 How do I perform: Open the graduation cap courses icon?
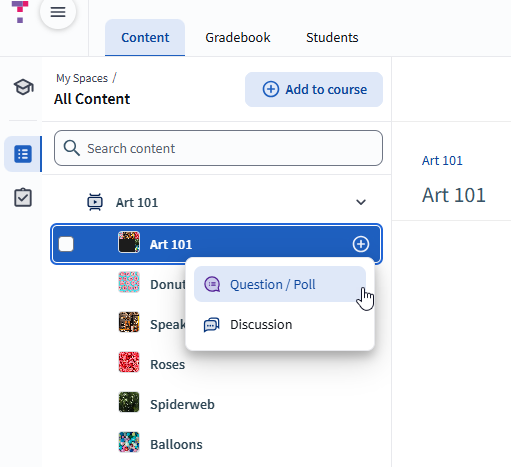23,87
